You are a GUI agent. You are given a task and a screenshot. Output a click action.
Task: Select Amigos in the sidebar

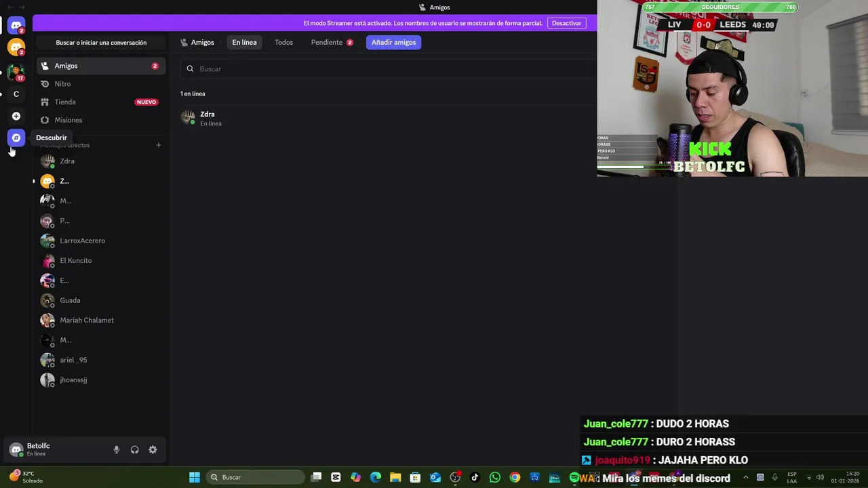[x=100, y=66]
